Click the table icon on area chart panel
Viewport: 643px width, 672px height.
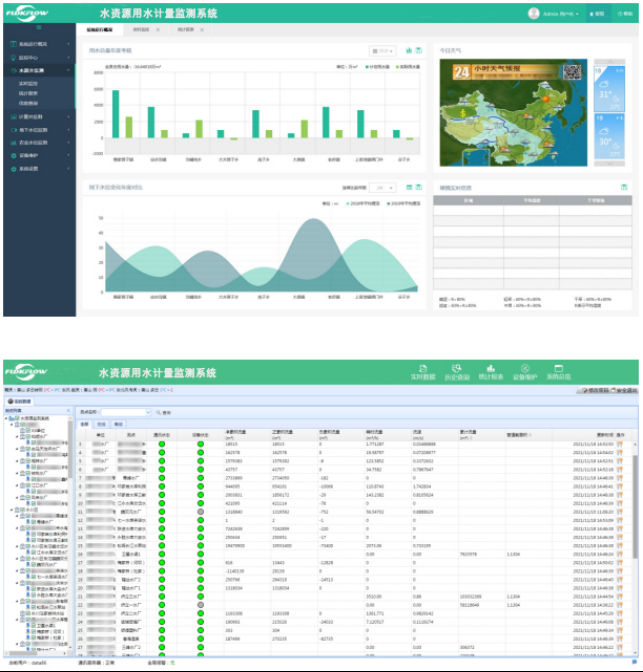(408, 187)
